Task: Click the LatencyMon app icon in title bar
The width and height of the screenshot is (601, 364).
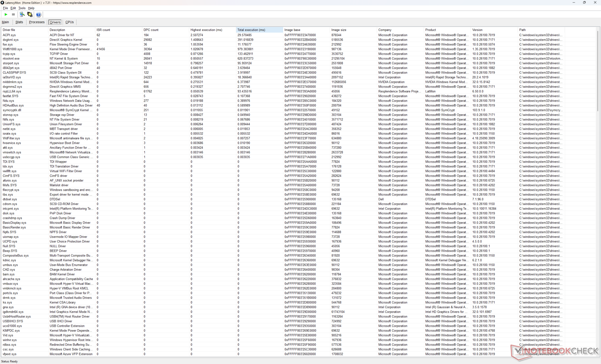Action: [3, 3]
